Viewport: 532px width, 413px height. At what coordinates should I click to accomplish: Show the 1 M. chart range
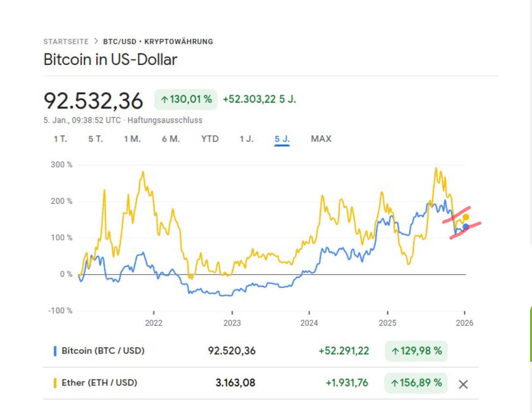click(132, 139)
